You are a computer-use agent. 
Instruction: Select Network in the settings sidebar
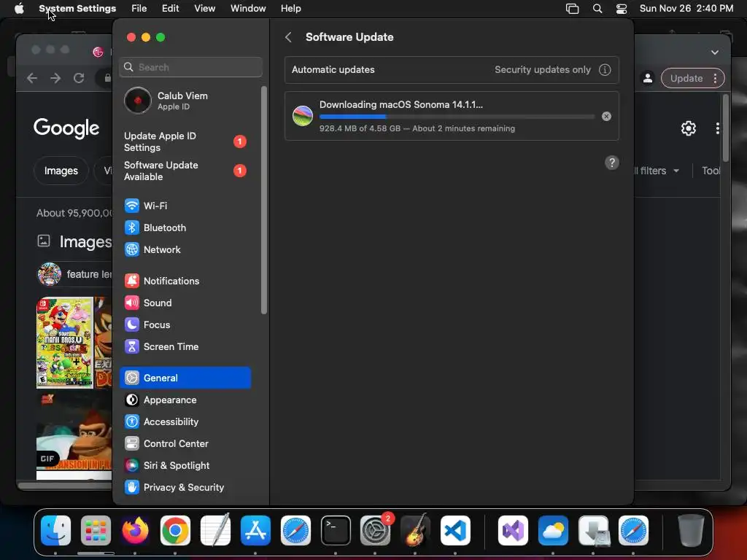click(185, 249)
